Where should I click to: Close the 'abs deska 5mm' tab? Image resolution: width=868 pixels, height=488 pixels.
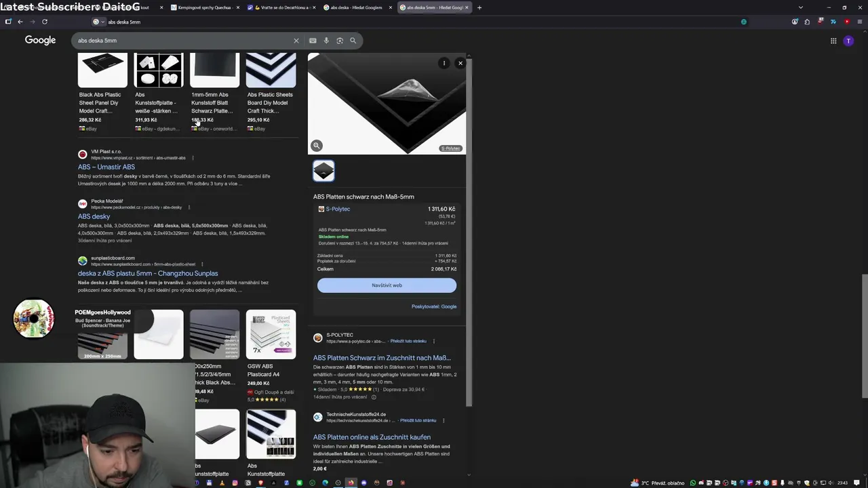(x=467, y=7)
